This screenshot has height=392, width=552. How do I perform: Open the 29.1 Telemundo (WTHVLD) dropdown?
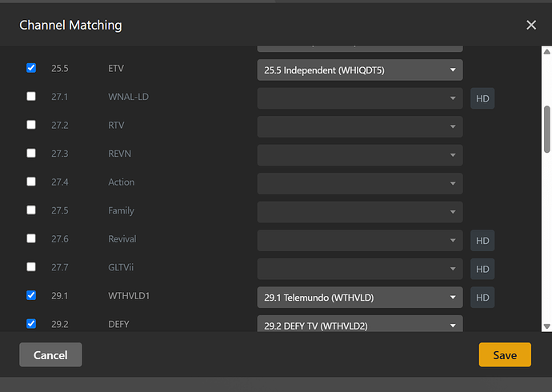click(x=360, y=298)
